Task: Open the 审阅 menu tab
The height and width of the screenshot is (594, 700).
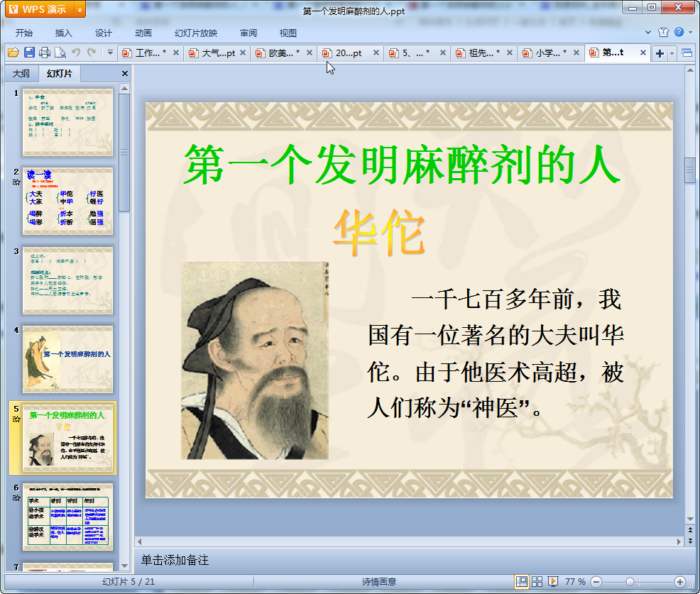Action: tap(248, 33)
